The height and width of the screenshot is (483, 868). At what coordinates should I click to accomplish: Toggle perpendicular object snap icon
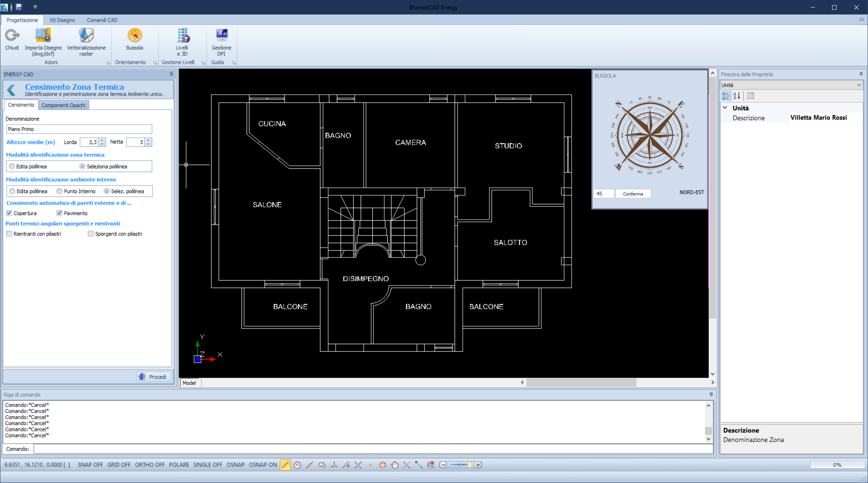coord(334,465)
